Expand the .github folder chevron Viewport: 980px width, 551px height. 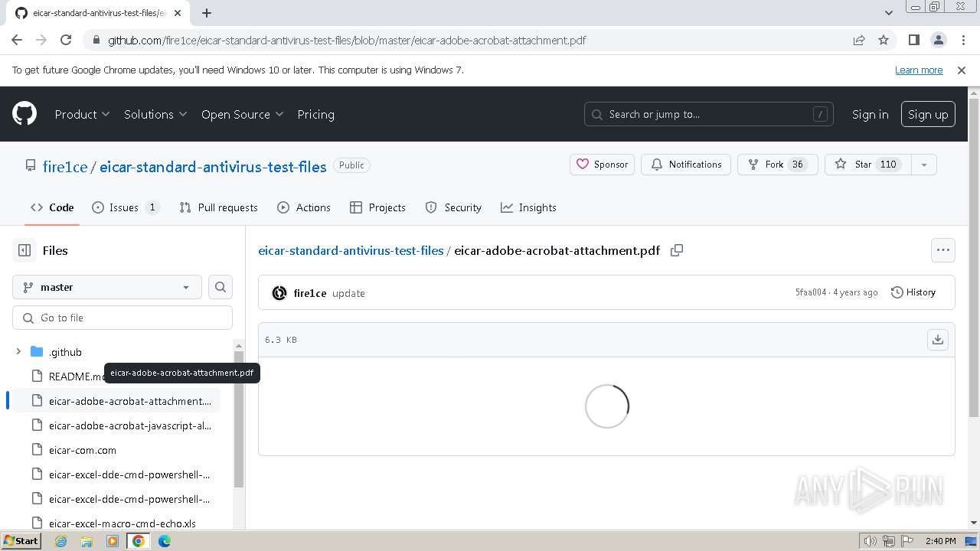click(18, 352)
